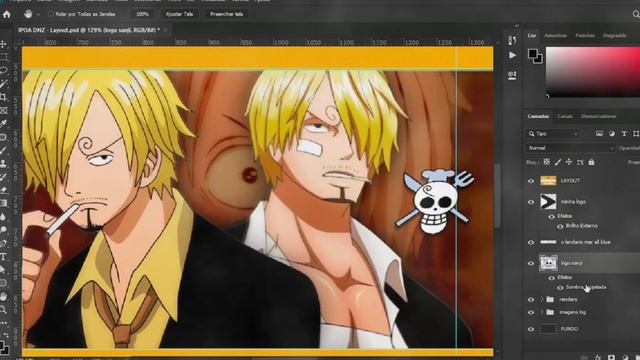Filter layers by type layers icon
Viewport: 640px width, 360px height.
coord(624,133)
